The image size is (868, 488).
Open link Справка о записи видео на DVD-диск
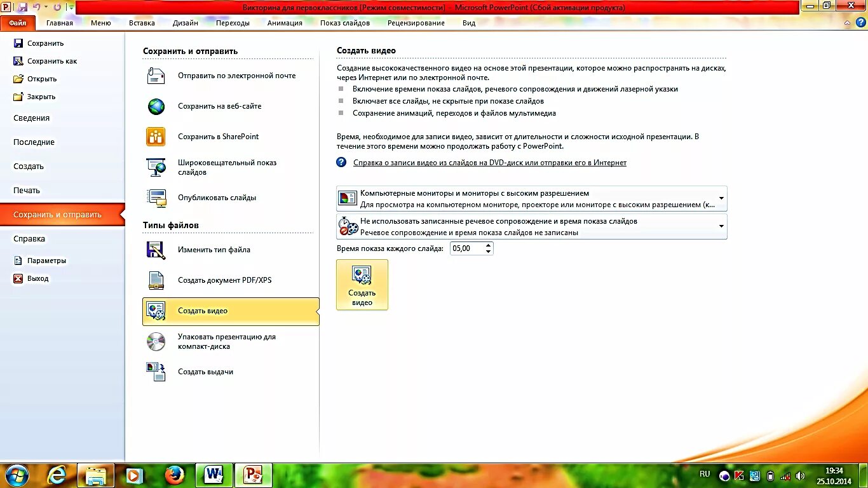tap(490, 163)
